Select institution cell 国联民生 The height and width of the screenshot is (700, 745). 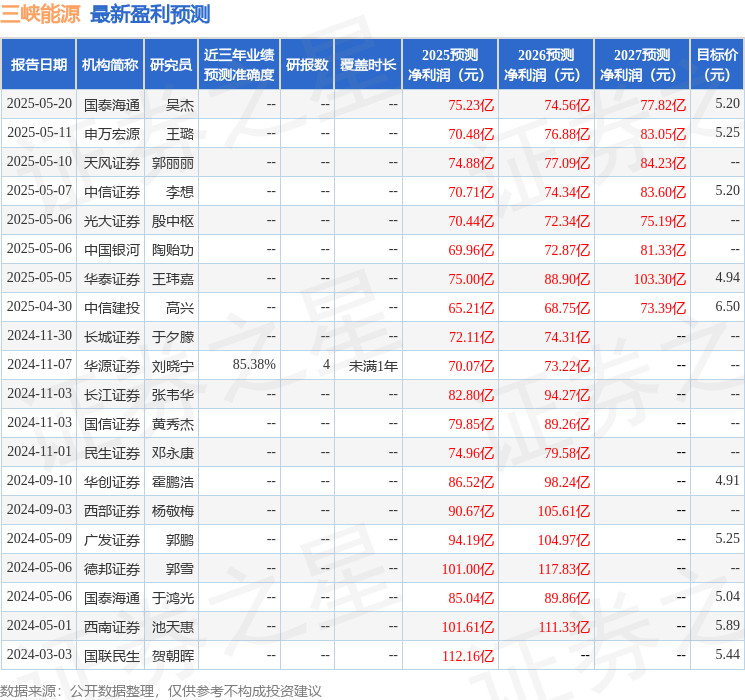pyautogui.click(x=112, y=656)
